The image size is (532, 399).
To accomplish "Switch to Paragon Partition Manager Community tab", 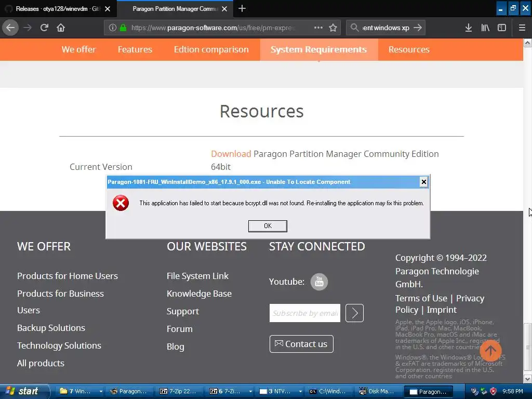I will (175, 9).
